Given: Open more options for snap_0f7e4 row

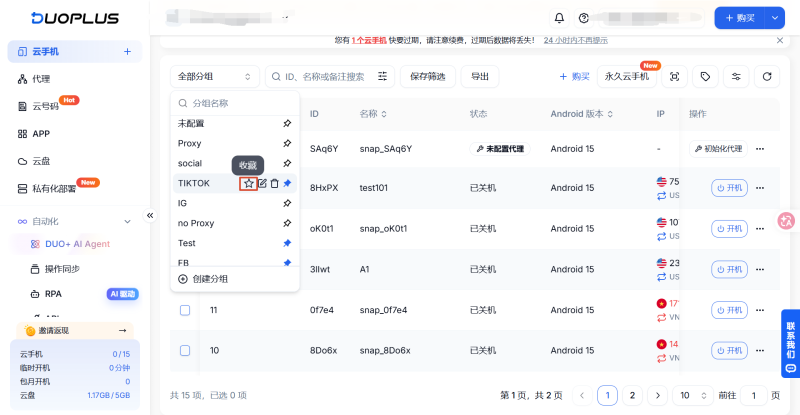Looking at the screenshot, I should 760,310.
